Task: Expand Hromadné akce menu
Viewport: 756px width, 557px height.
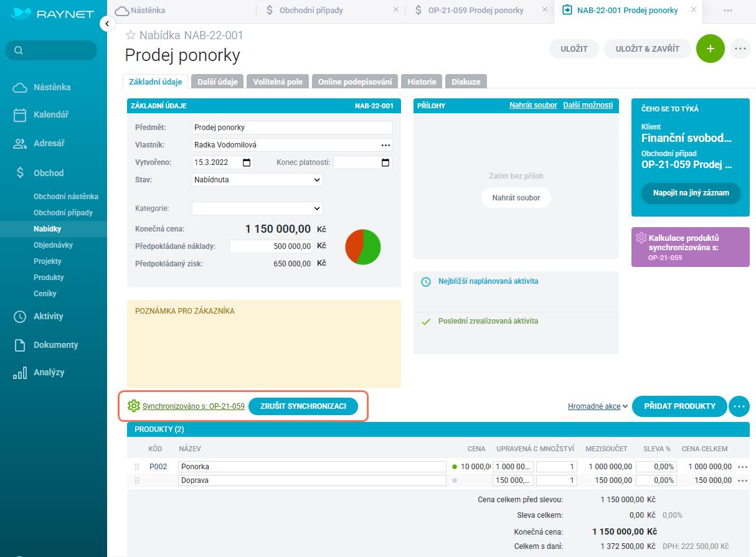Action: pyautogui.click(x=597, y=406)
